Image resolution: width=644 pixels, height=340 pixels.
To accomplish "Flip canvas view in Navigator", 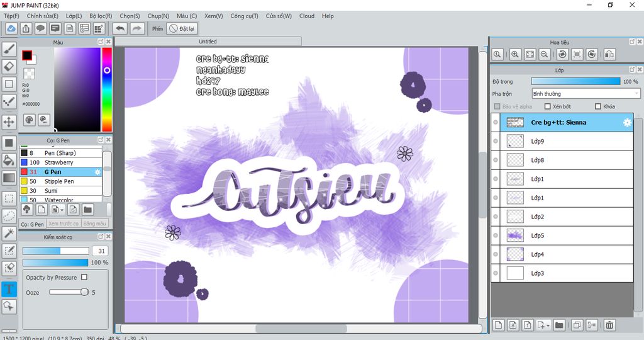I will (609, 54).
